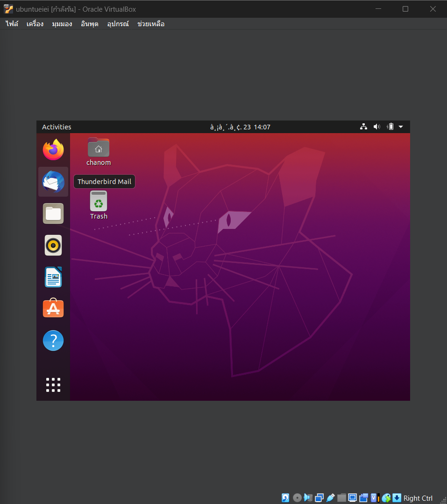The height and width of the screenshot is (504, 447).
Task: Open the Help application from the dock
Action: [x=53, y=340]
